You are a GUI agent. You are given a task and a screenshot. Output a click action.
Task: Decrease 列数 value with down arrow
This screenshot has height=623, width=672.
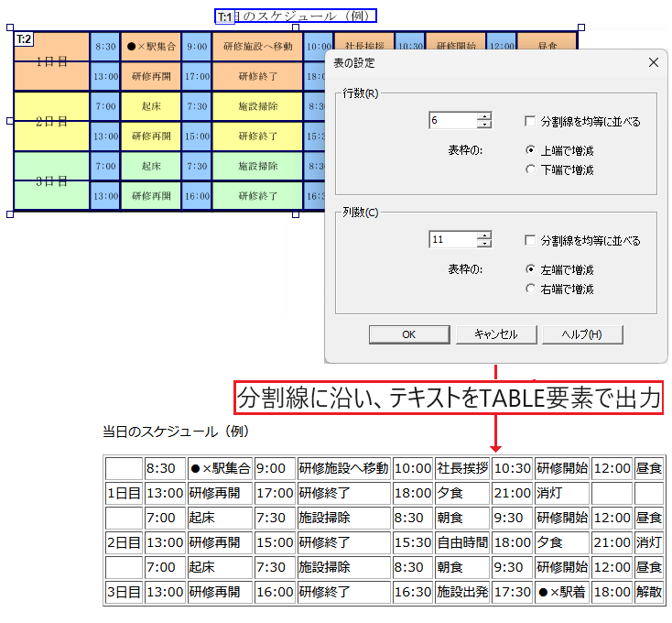tap(484, 245)
